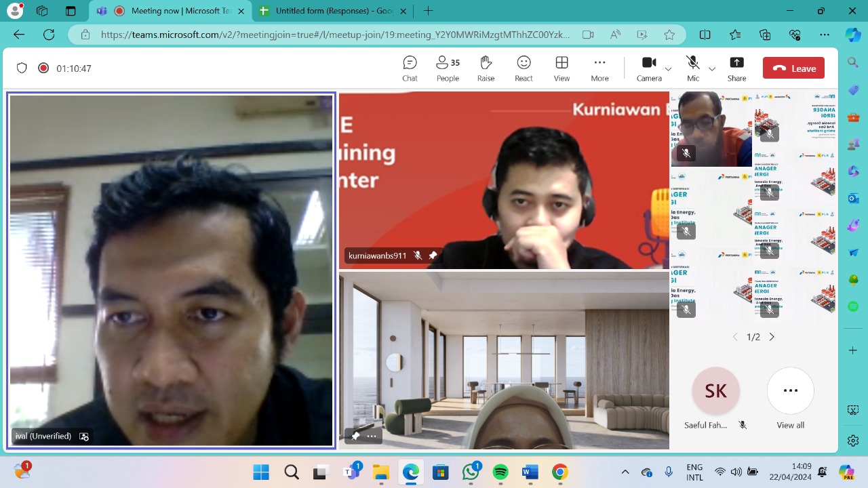Show hidden system tray icons
This screenshot has height=488, width=868.
[625, 472]
